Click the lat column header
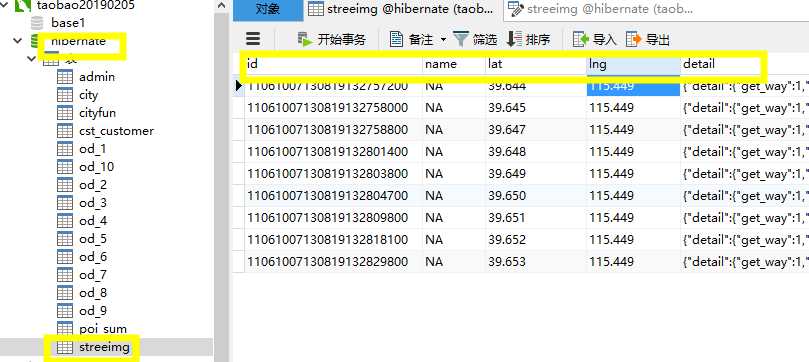 pyautogui.click(x=536, y=64)
